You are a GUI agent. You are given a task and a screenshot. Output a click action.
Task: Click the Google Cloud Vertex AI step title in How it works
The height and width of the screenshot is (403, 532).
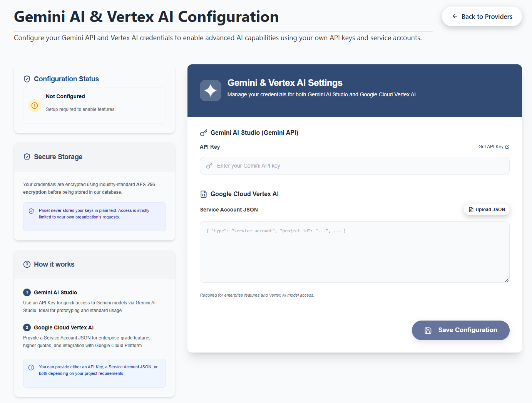click(64, 327)
